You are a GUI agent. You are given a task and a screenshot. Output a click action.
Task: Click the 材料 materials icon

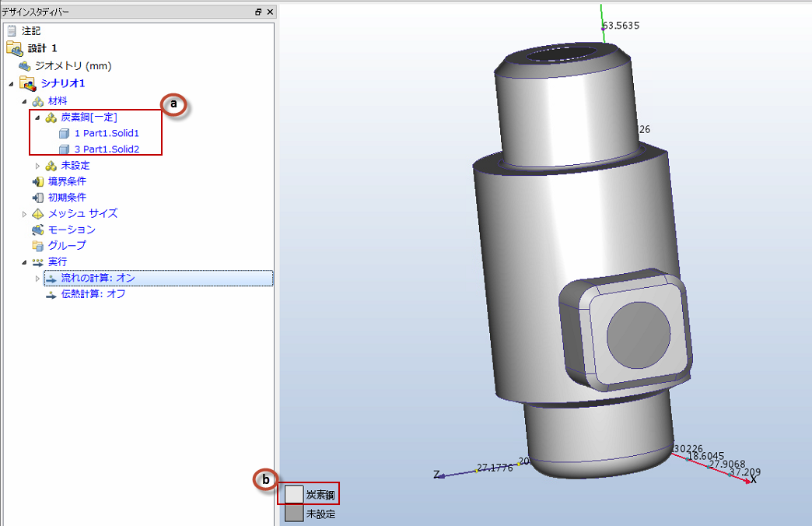click(38, 101)
